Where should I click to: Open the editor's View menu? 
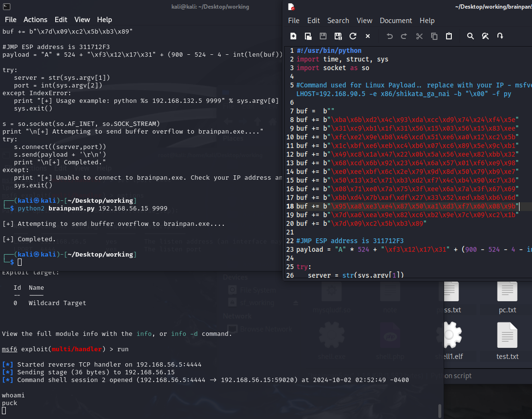pyautogui.click(x=364, y=21)
